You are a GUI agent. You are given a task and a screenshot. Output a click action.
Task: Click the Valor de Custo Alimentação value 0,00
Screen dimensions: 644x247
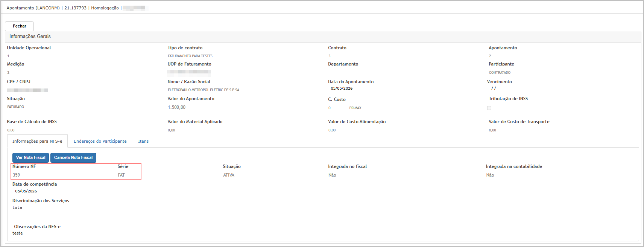[x=332, y=130]
